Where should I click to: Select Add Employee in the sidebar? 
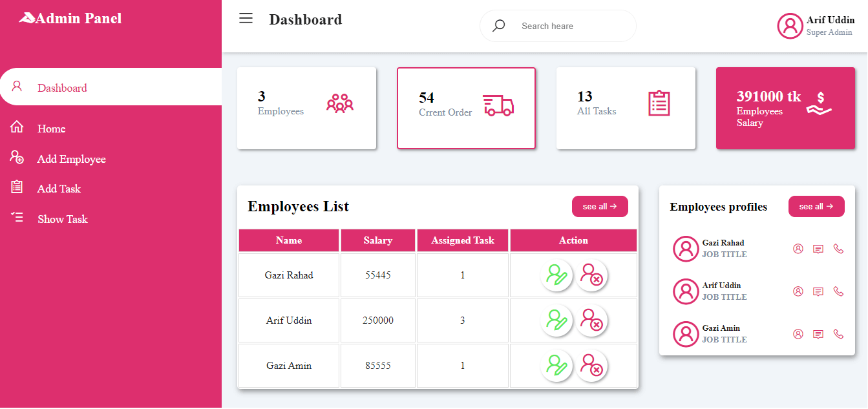coord(71,159)
